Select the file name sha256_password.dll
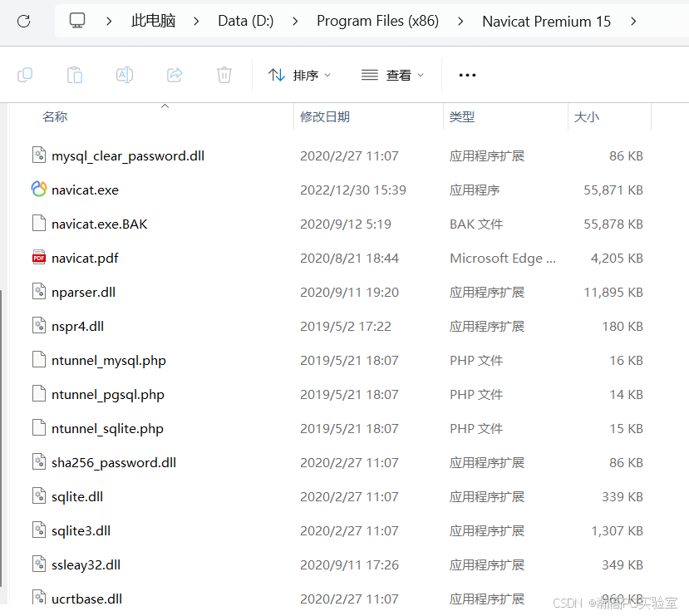The height and width of the screenshot is (616, 689). tap(114, 463)
